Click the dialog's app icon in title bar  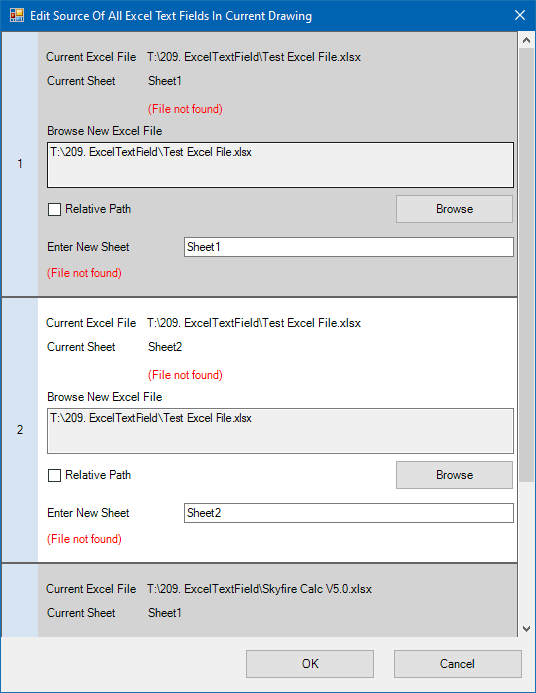16,15
